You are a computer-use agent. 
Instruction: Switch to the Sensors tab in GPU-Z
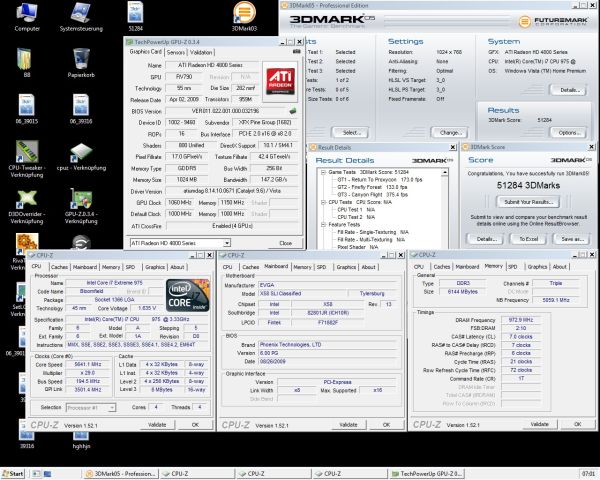coord(176,52)
